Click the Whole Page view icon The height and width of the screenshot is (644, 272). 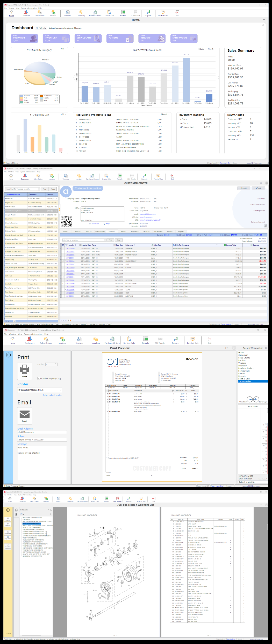pos(8,531)
